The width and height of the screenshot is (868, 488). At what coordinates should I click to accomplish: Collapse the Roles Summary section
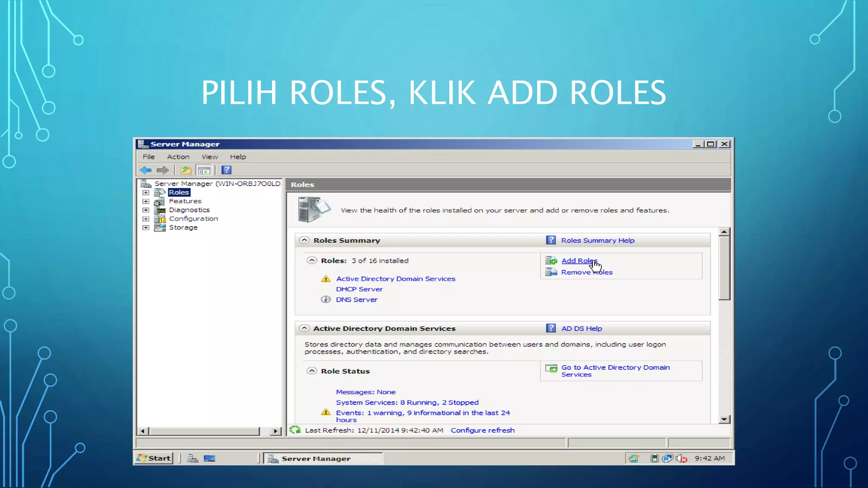304,240
